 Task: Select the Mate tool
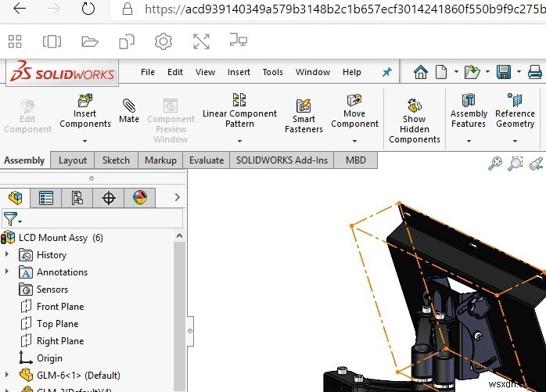[129, 111]
